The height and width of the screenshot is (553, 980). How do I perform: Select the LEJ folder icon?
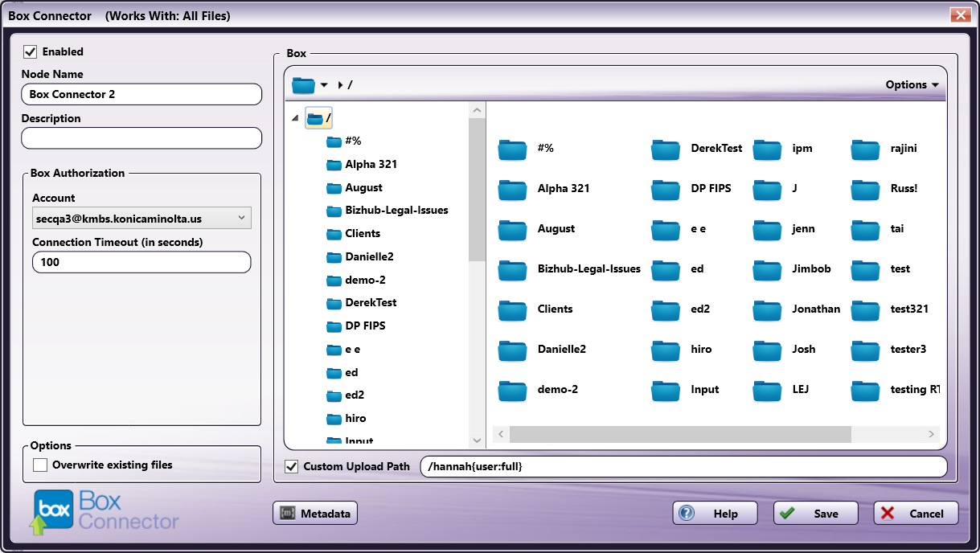pyautogui.click(x=767, y=390)
